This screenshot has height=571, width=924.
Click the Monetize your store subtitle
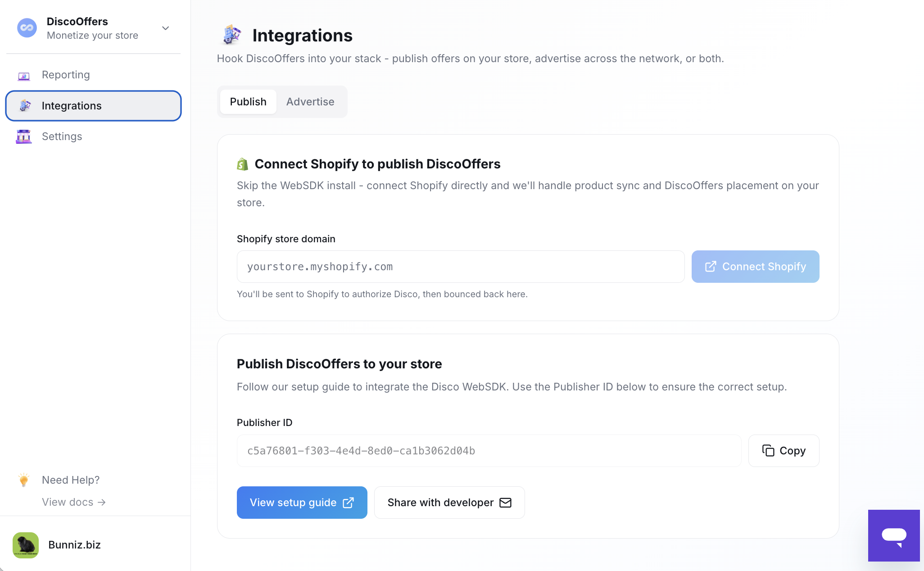[92, 36]
